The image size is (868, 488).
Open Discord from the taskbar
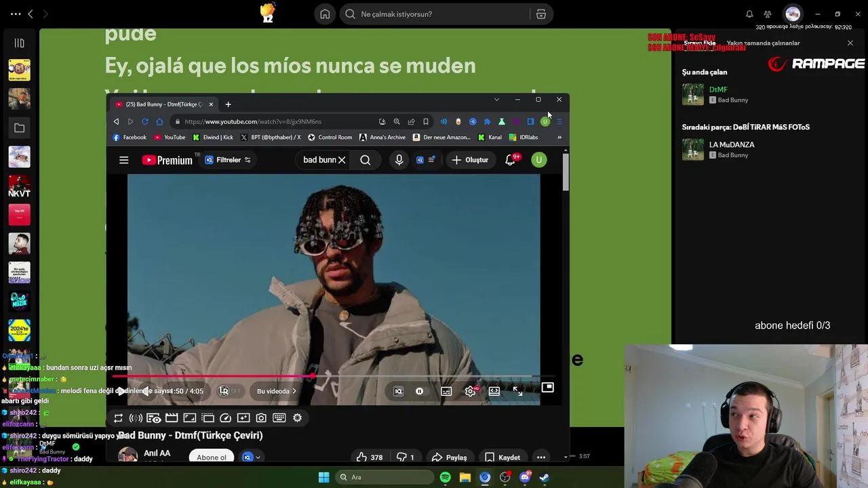pyautogui.click(x=524, y=477)
